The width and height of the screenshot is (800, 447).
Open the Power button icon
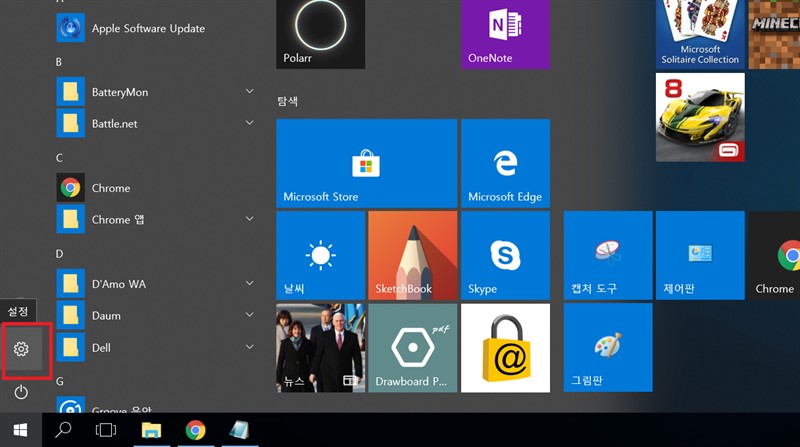(x=21, y=392)
